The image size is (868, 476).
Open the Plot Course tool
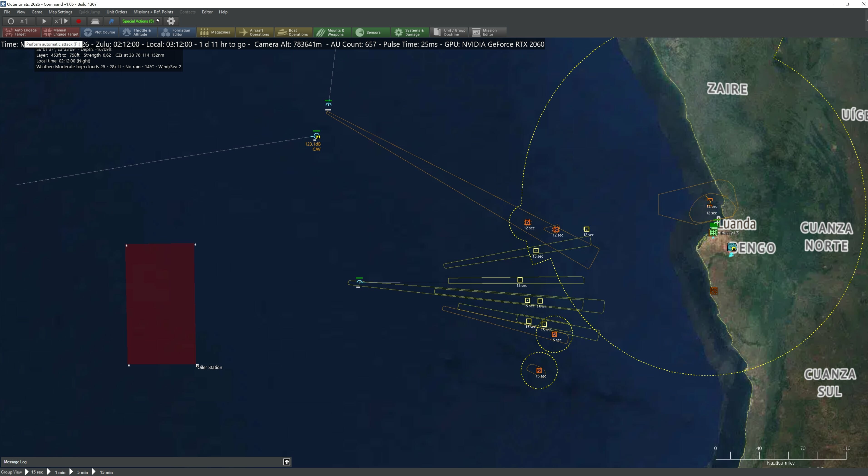click(x=100, y=32)
